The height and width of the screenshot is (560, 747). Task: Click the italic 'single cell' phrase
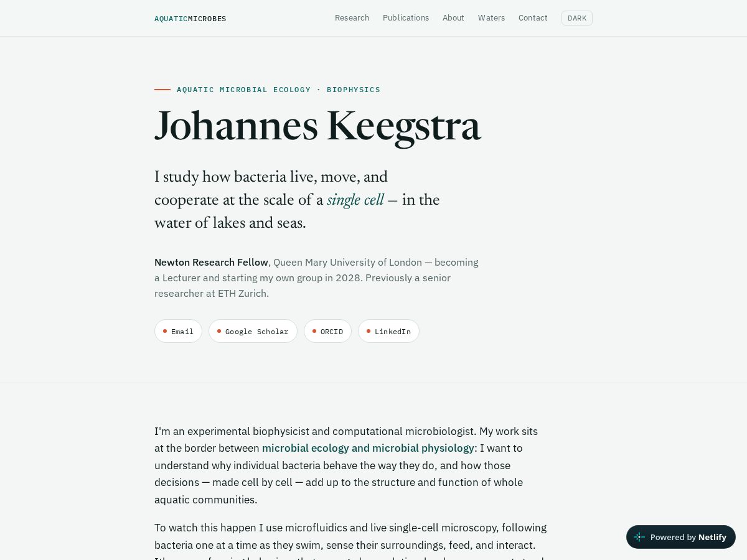(355, 200)
